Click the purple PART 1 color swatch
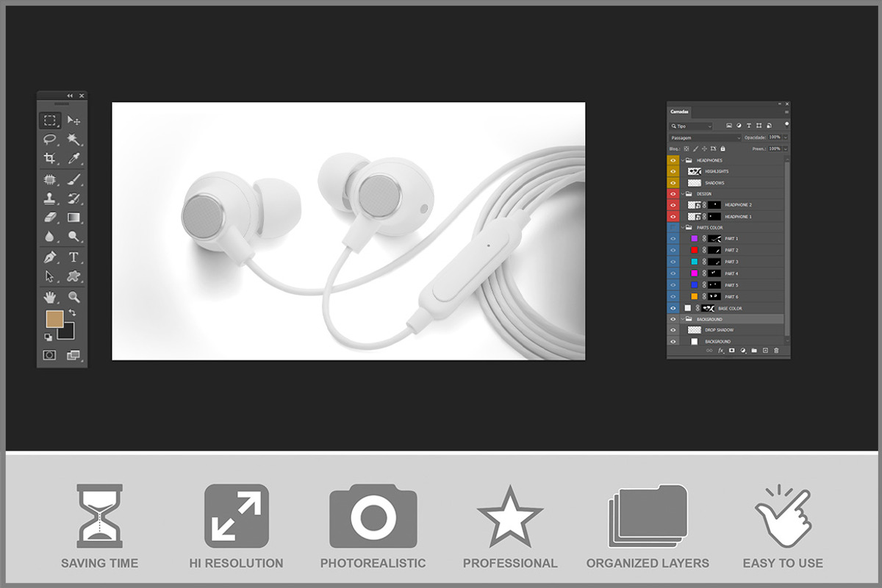This screenshot has width=882, height=588. point(695,239)
